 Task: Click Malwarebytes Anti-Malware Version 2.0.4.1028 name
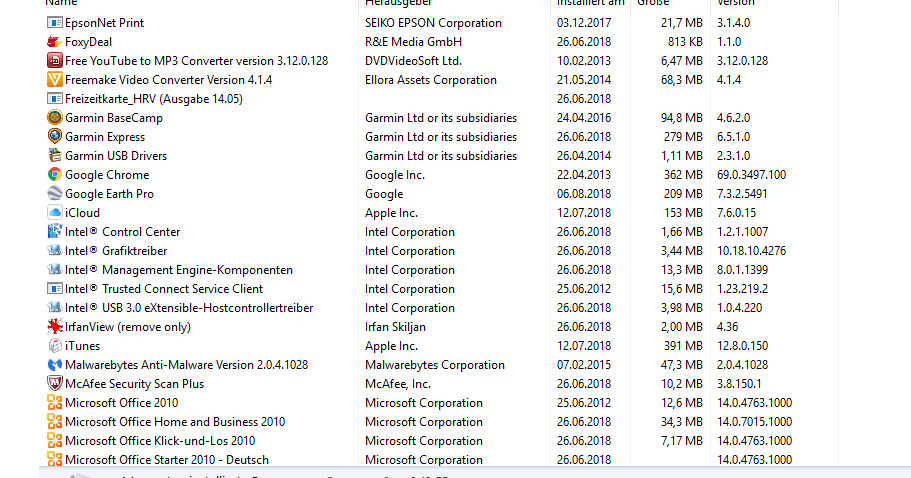(186, 365)
